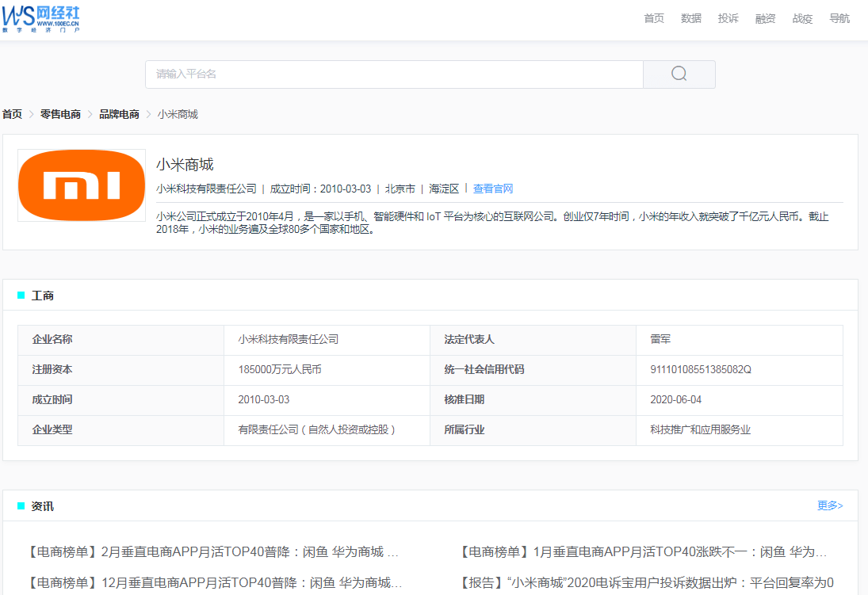Click 更多> in the 资讯 section
The image size is (868, 595).
(830, 505)
